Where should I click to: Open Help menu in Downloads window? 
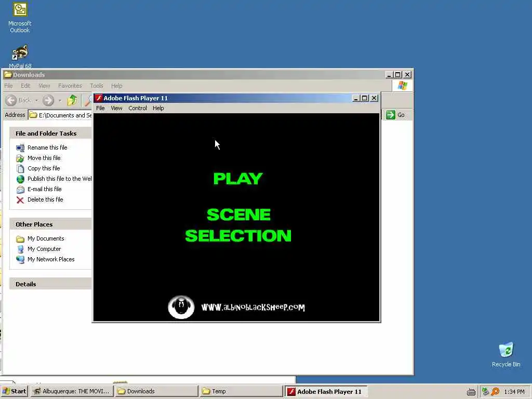click(x=117, y=86)
